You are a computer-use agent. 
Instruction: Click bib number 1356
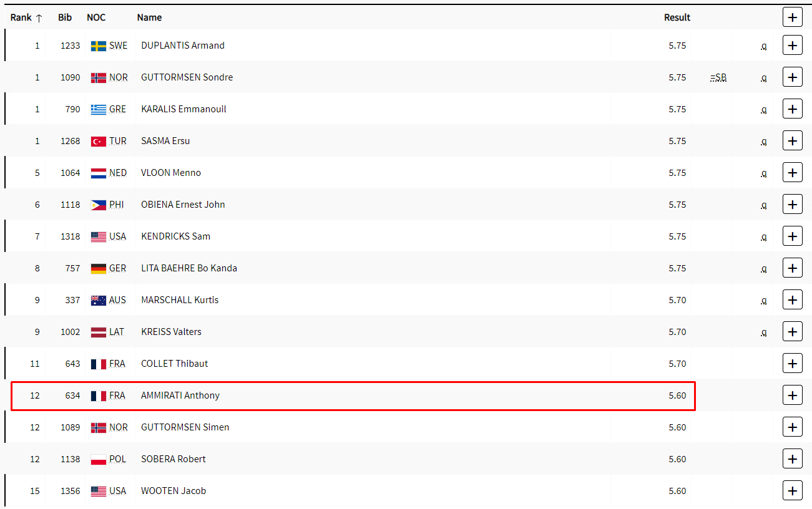tap(71, 491)
